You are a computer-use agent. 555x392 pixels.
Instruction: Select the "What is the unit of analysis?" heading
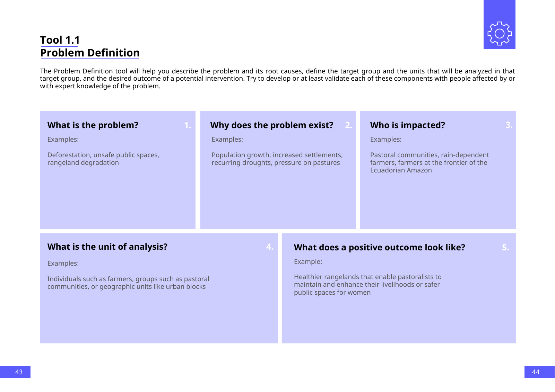point(107,247)
